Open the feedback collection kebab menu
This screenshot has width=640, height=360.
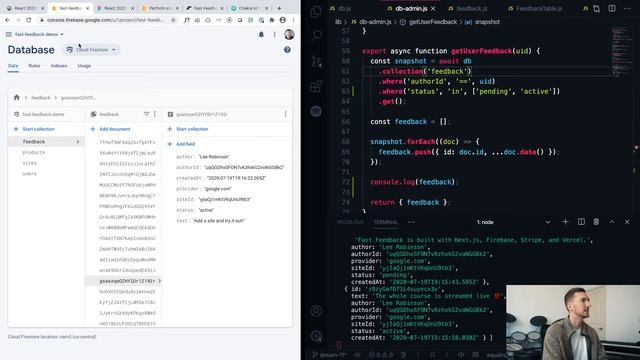click(155, 114)
